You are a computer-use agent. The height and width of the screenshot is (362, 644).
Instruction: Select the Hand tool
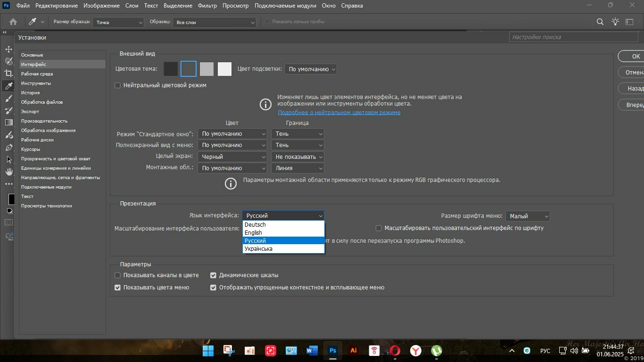tap(8, 172)
